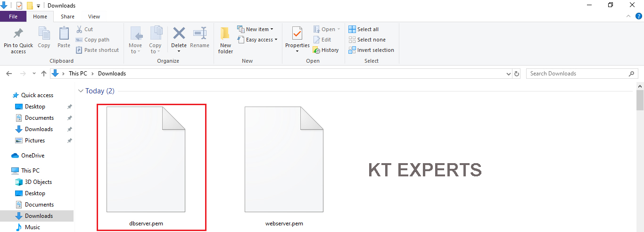Click Pin to Quick access icon

[x=18, y=34]
